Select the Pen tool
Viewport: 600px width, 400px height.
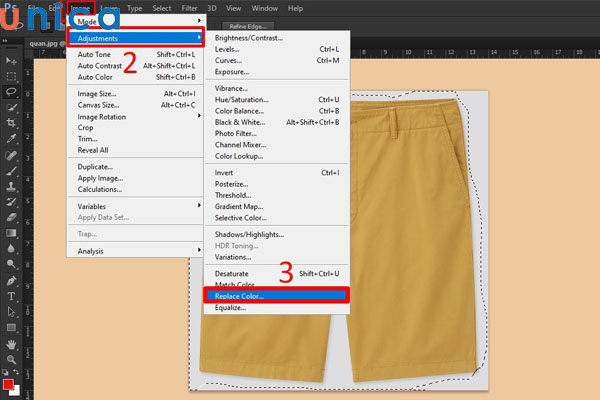pos(11,280)
